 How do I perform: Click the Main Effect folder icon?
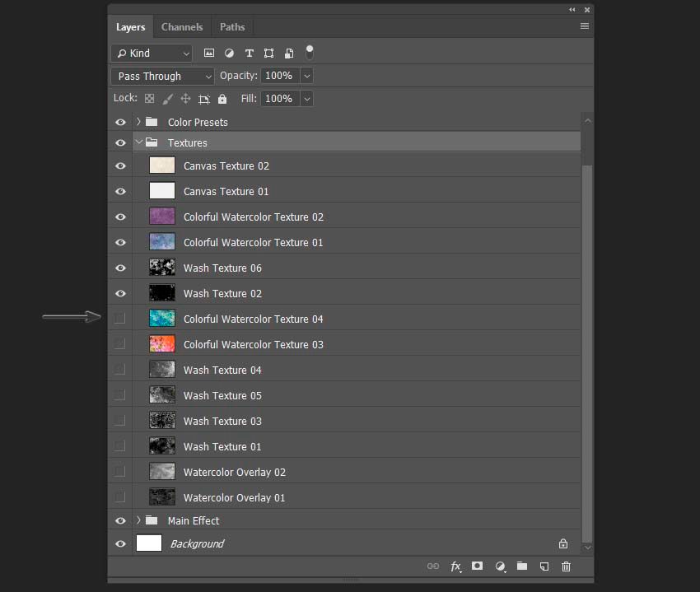152,520
